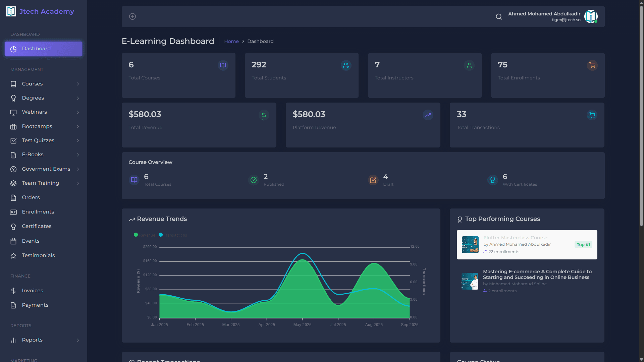This screenshot has width=644, height=362.
Task: Click the magnifier search icon
Action: [x=499, y=16]
